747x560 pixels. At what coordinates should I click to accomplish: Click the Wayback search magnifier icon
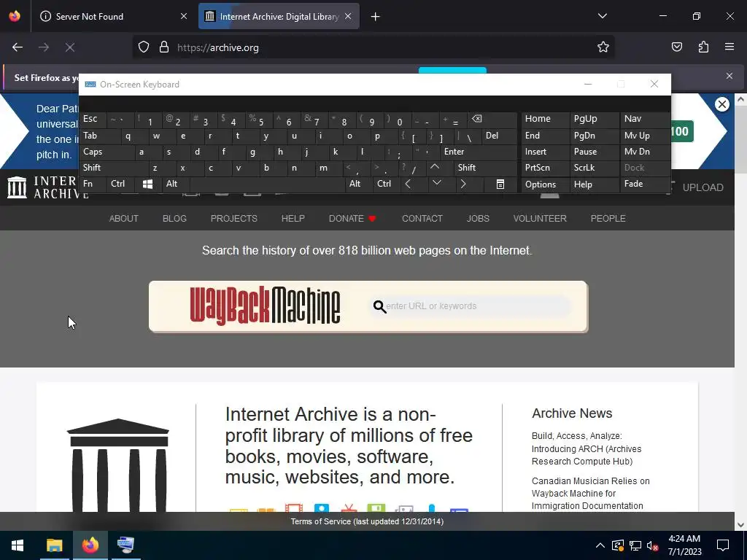[379, 307]
